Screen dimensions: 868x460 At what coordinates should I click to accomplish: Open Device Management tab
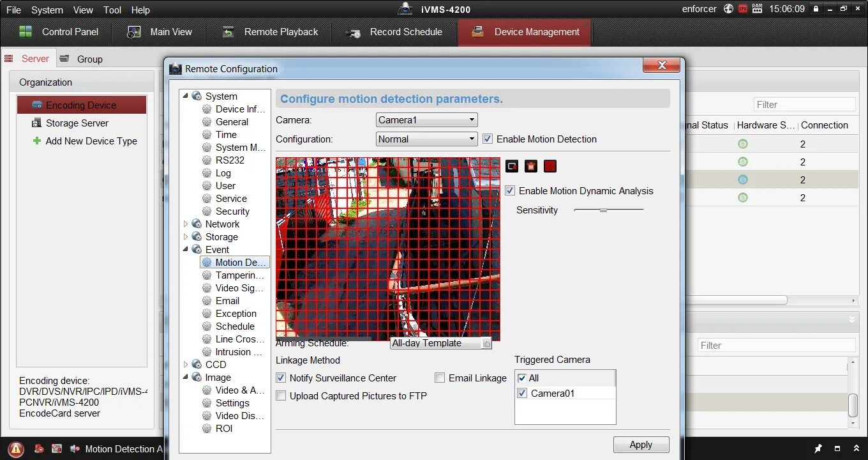524,32
